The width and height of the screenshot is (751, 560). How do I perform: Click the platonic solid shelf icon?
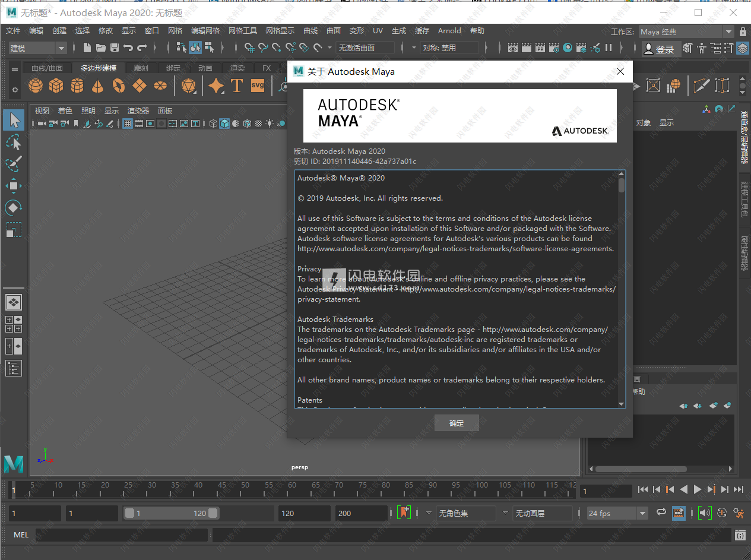click(x=189, y=86)
